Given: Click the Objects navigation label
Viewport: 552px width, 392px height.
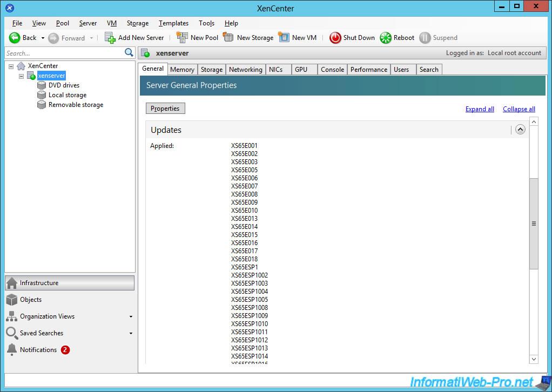Looking at the screenshot, I should [31, 300].
